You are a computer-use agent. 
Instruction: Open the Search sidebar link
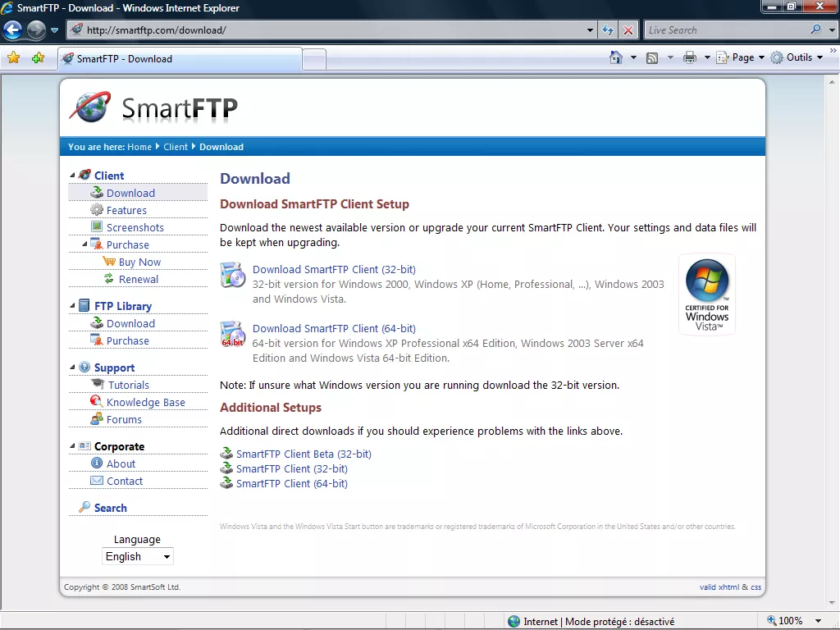[111, 508]
